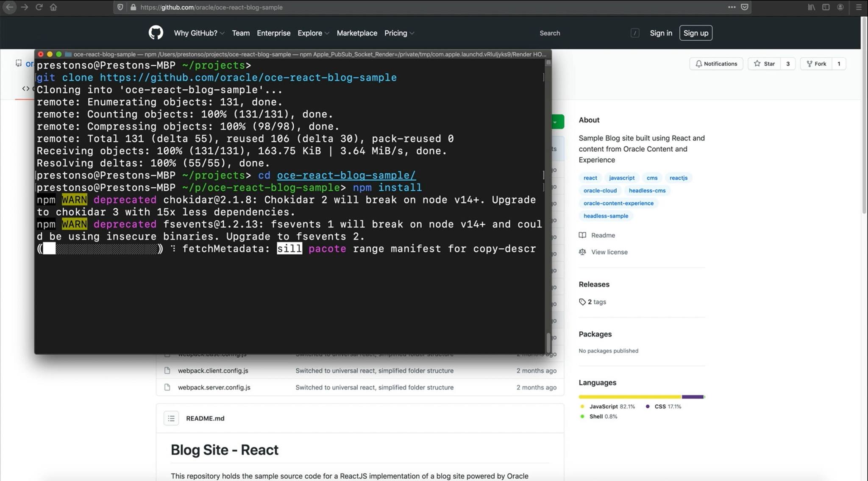Open webpack.server.config.js file
This screenshot has width=868, height=481.
point(214,387)
